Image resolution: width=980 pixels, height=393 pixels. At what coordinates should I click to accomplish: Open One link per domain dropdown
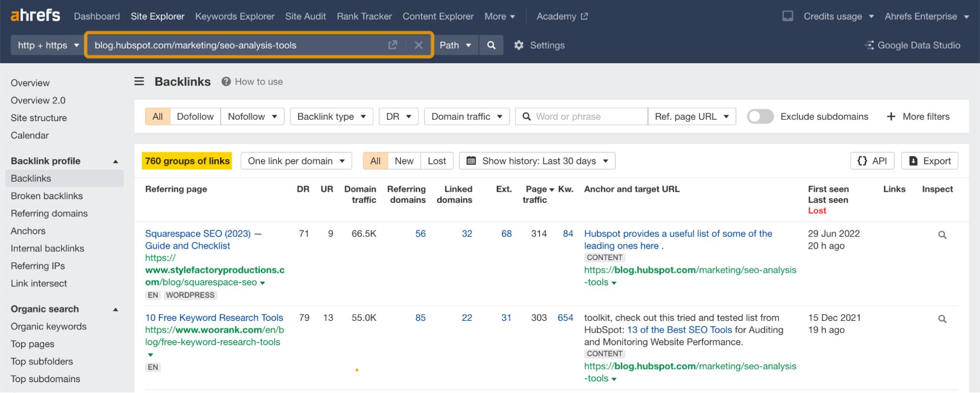pyautogui.click(x=296, y=161)
